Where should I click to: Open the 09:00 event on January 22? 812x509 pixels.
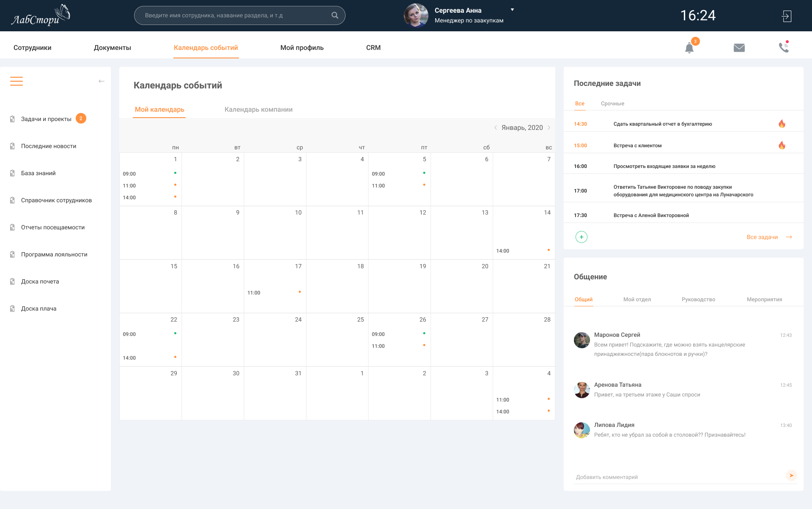pyautogui.click(x=150, y=334)
